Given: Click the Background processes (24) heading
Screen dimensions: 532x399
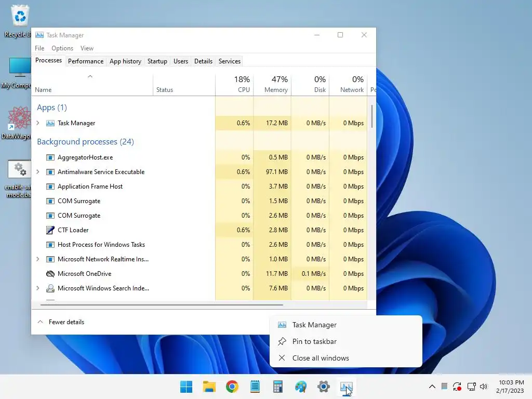Looking at the screenshot, I should tap(86, 142).
